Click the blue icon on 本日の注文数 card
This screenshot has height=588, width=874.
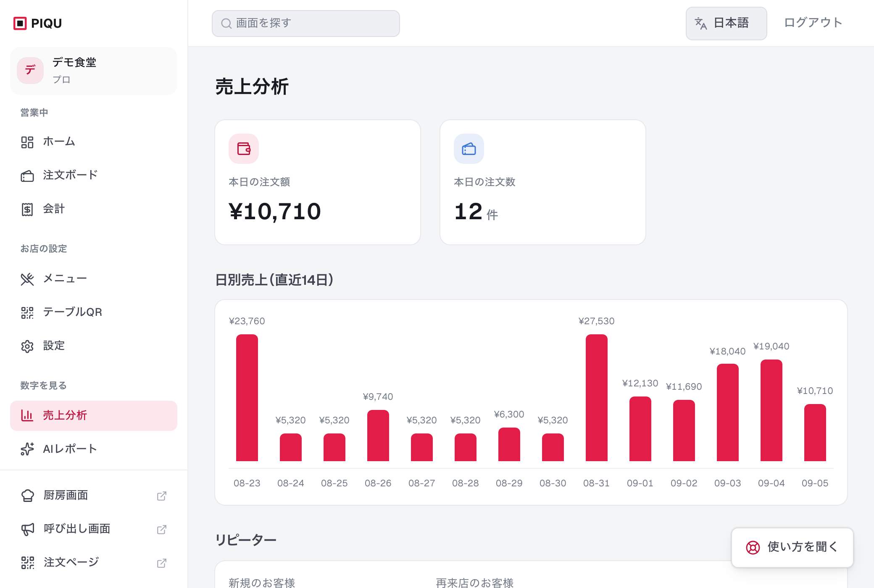point(469,149)
